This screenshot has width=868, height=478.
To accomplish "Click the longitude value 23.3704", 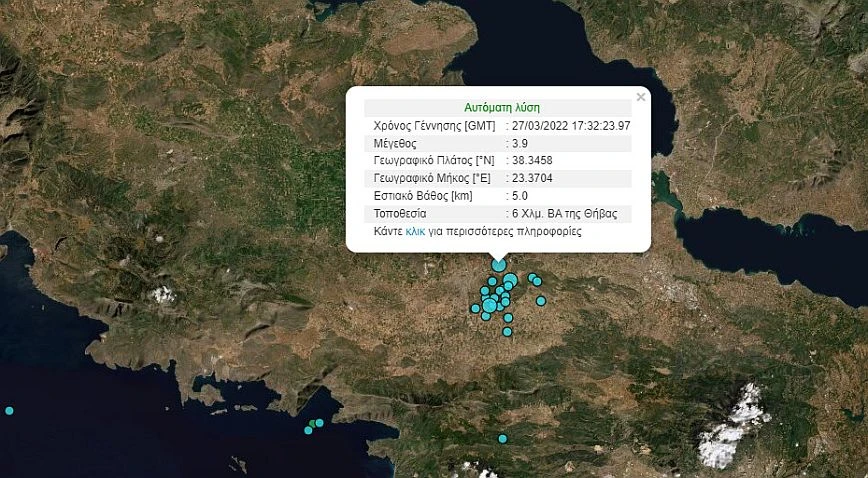I will [532, 178].
